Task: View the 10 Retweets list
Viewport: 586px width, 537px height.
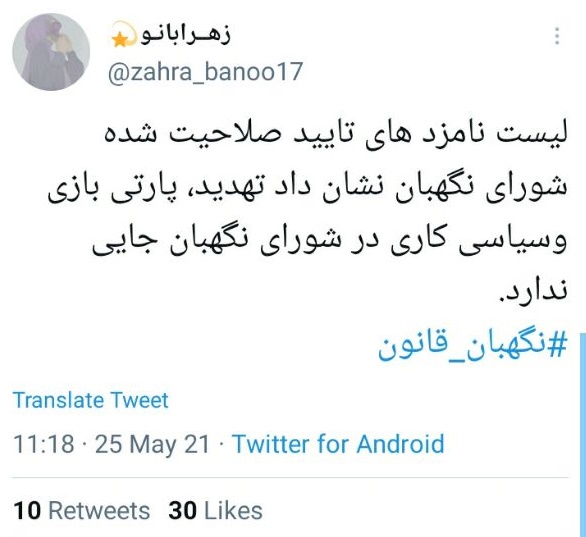Action: pyautogui.click(x=82, y=510)
